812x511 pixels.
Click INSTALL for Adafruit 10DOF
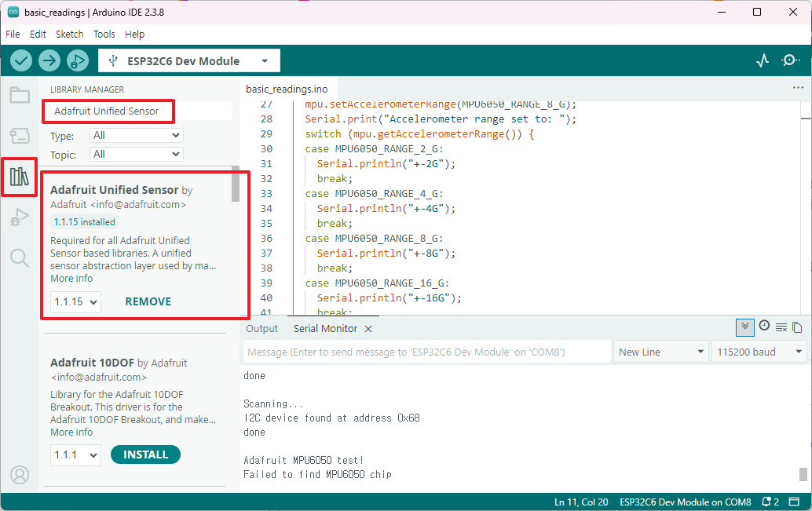click(x=145, y=454)
